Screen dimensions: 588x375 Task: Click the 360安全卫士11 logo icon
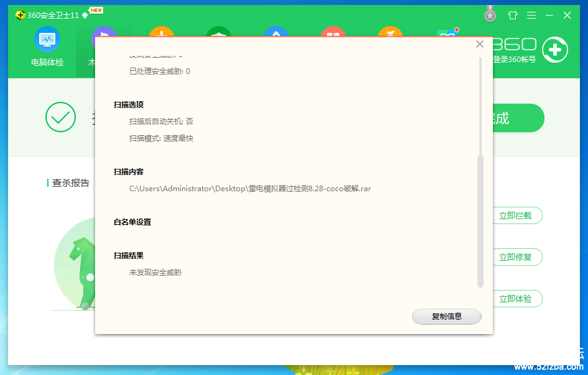pyautogui.click(x=21, y=15)
